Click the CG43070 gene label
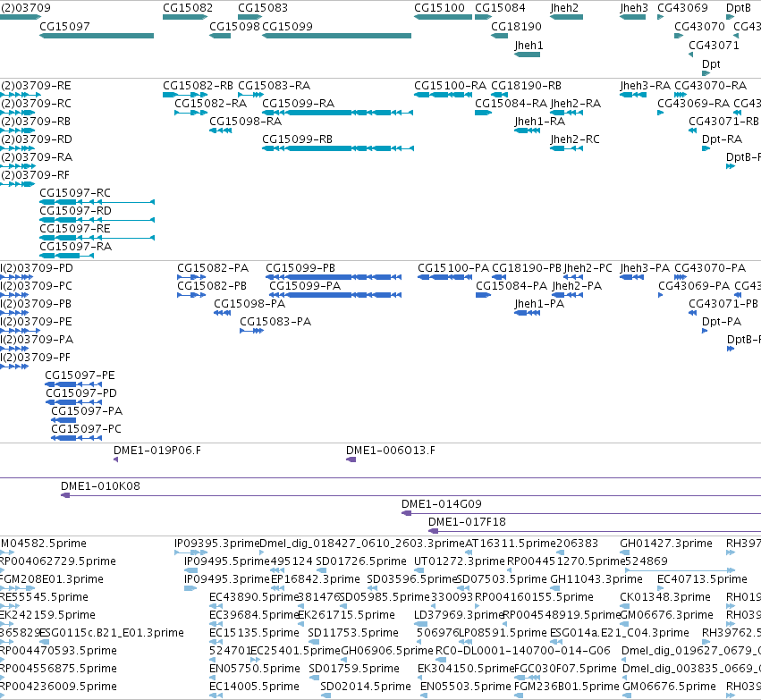This screenshot has width=761, height=700. pos(699,27)
